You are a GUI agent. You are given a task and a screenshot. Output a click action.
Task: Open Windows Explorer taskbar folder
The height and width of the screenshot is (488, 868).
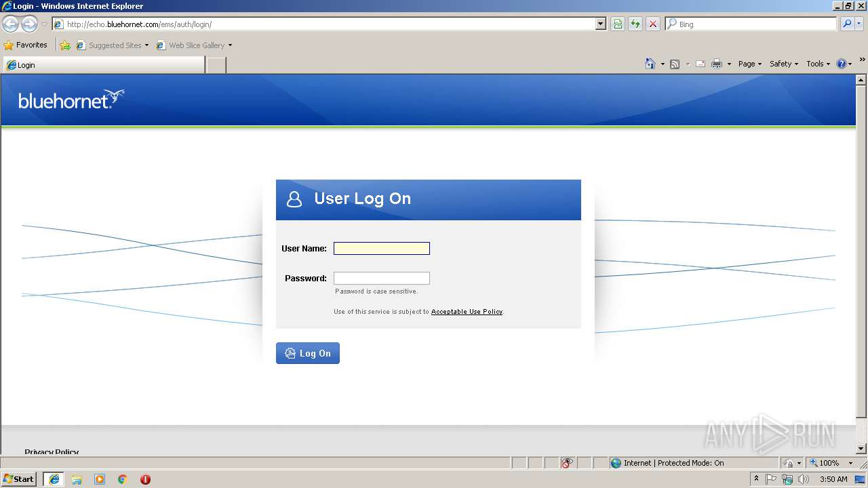(77, 479)
